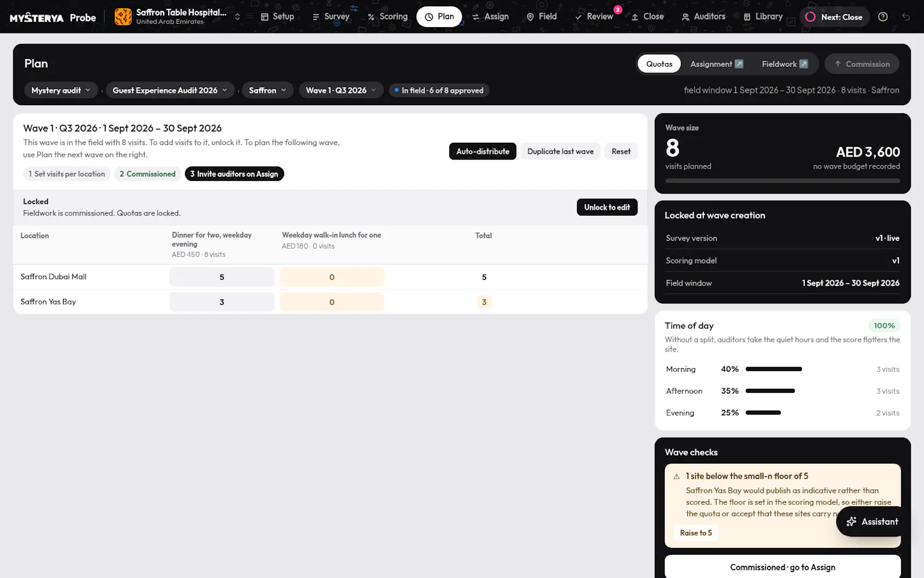
Task: Open the Guest Experience Audit 2026 dropdown
Action: pyautogui.click(x=170, y=90)
